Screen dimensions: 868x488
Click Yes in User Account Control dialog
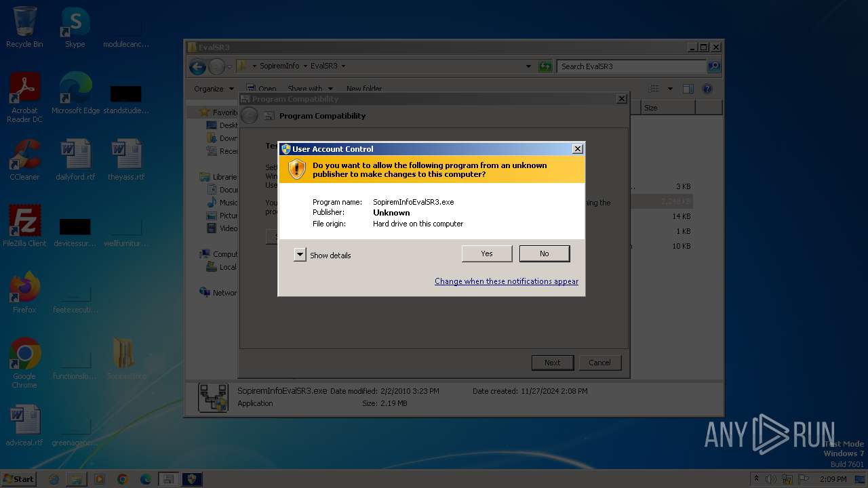[x=487, y=253]
